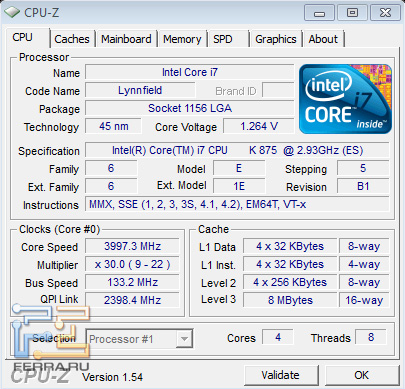This screenshot has height=389, width=405.
Task: Select the Level 3 16-way value
Action: 364,300
